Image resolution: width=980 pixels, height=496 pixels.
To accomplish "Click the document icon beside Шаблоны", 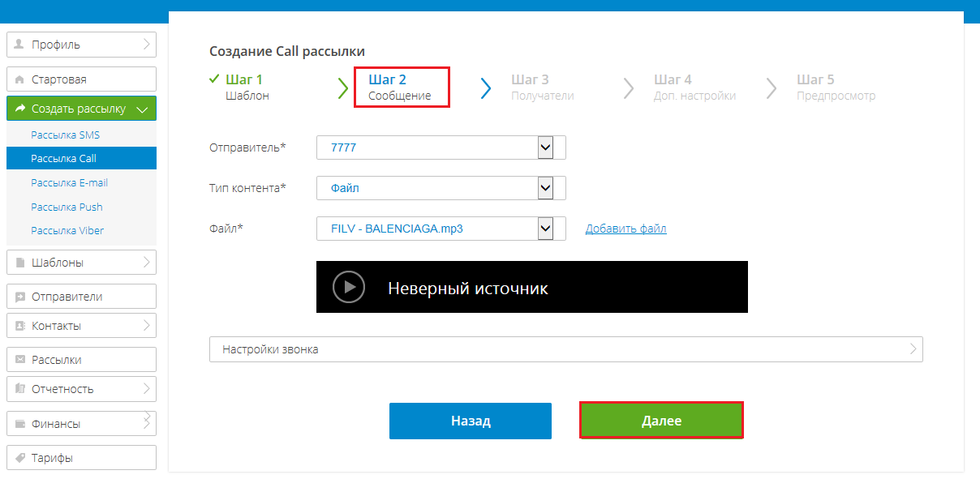I will coord(19,263).
